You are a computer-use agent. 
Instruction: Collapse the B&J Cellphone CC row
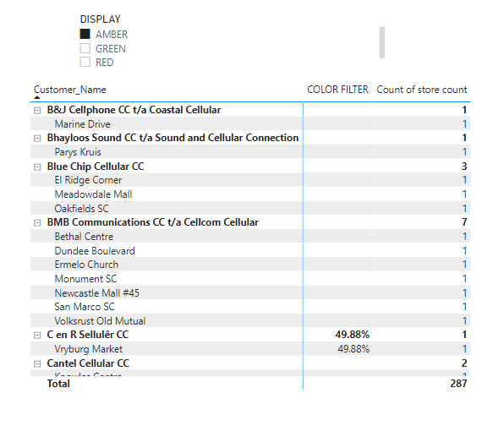click(37, 111)
